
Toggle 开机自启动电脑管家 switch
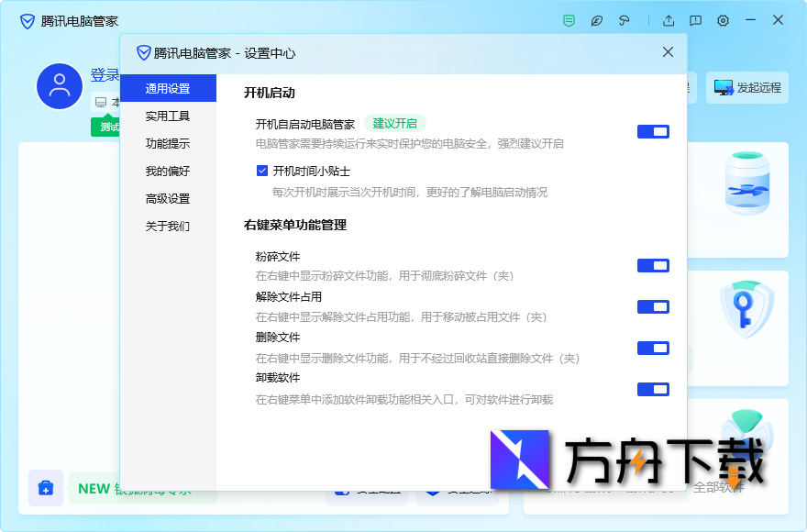(653, 131)
